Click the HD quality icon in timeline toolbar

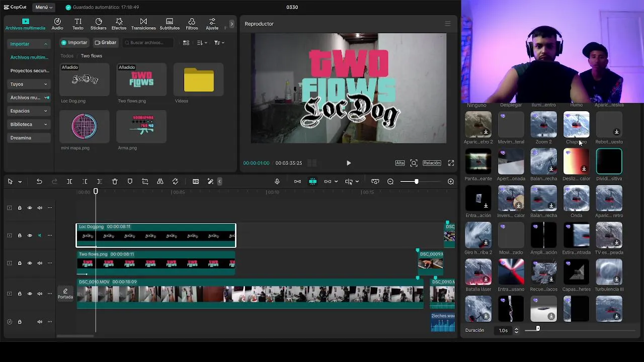pyautogui.click(x=196, y=182)
